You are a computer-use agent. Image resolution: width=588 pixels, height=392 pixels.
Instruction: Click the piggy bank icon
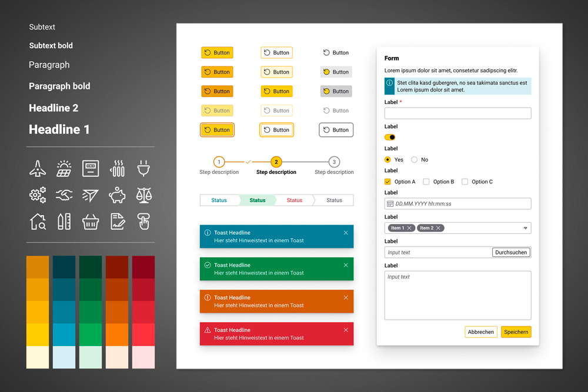pos(118,195)
